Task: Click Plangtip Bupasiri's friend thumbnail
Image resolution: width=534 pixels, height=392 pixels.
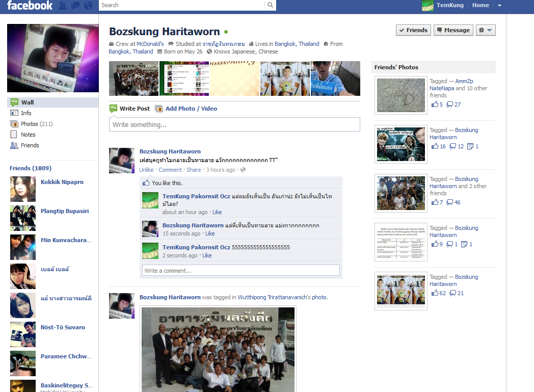Action: point(23,218)
